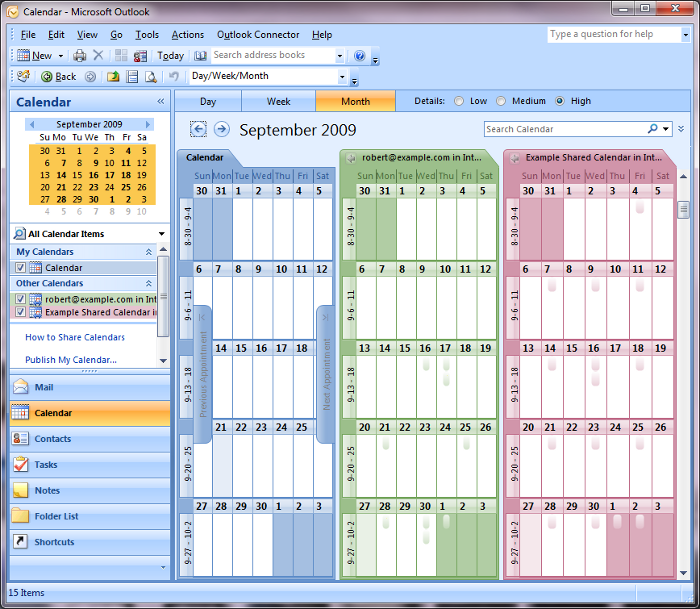Expand the query builder double chevron
Screen dimensions: 700x609
[x=681, y=129]
